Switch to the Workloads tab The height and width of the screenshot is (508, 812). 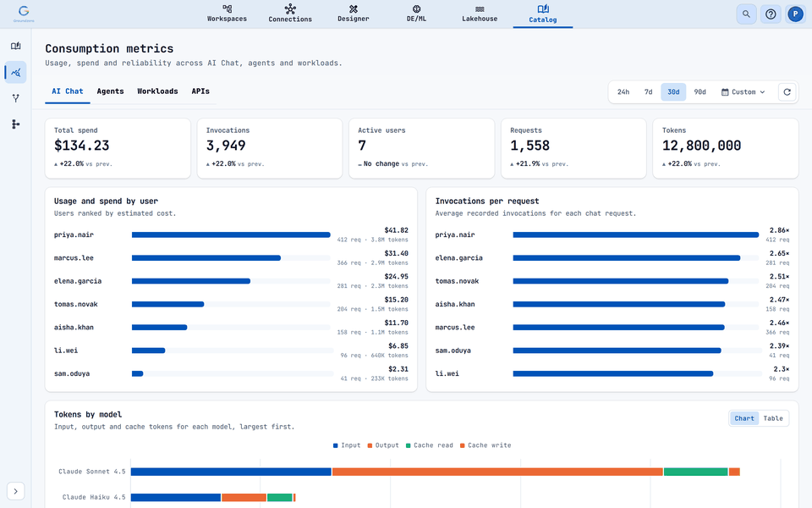[x=157, y=91]
